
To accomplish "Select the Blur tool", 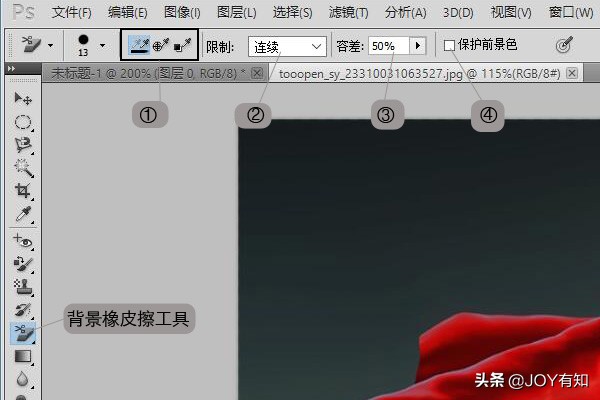I will (x=23, y=379).
